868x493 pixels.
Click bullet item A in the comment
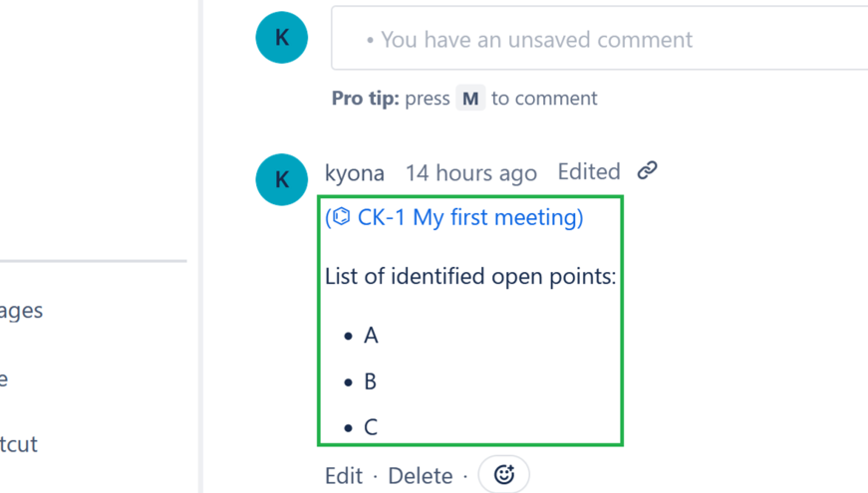371,336
